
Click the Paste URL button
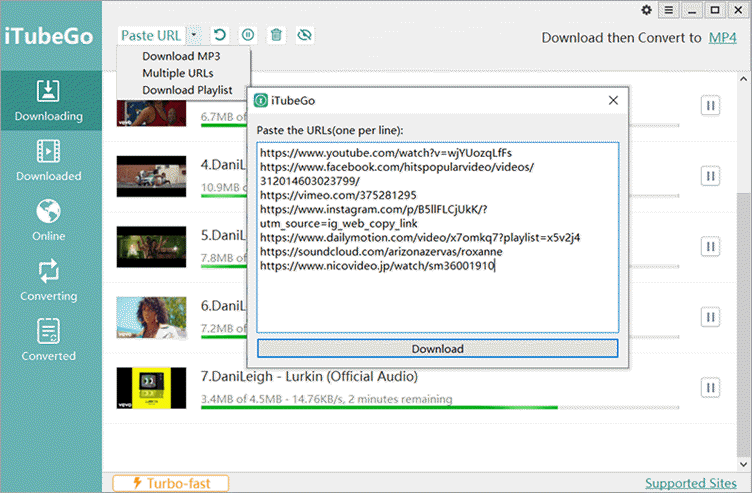click(152, 35)
